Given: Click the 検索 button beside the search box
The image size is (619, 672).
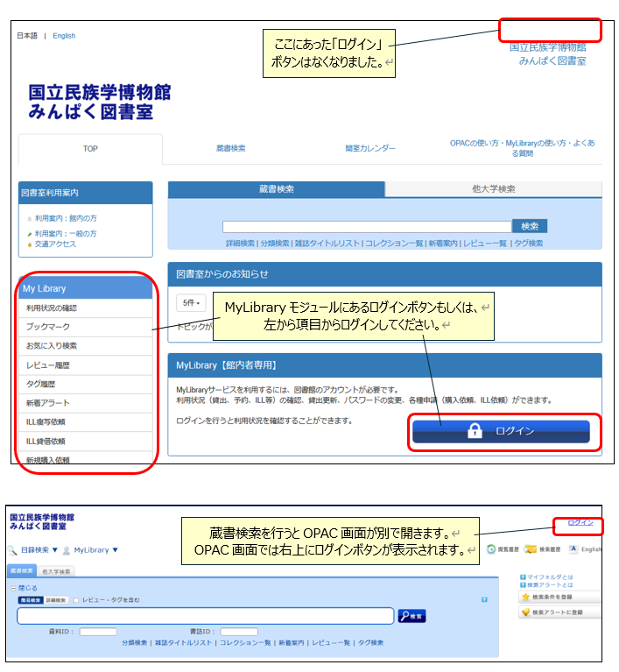Looking at the screenshot, I should click(x=530, y=226).
